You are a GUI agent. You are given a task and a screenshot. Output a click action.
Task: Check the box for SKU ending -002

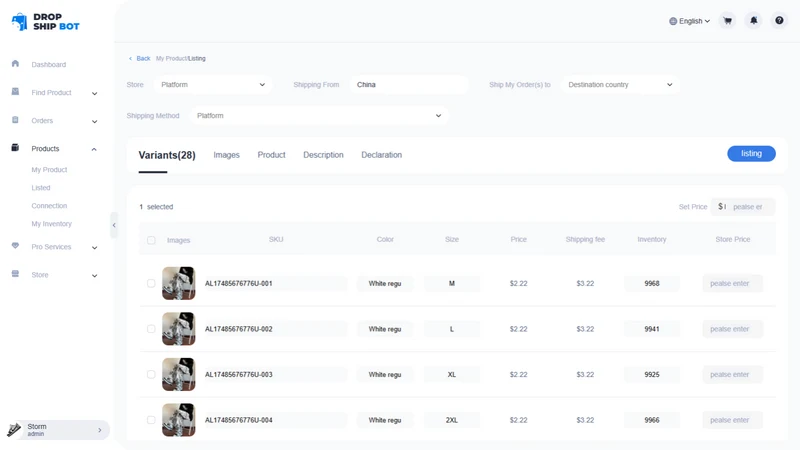(x=151, y=329)
